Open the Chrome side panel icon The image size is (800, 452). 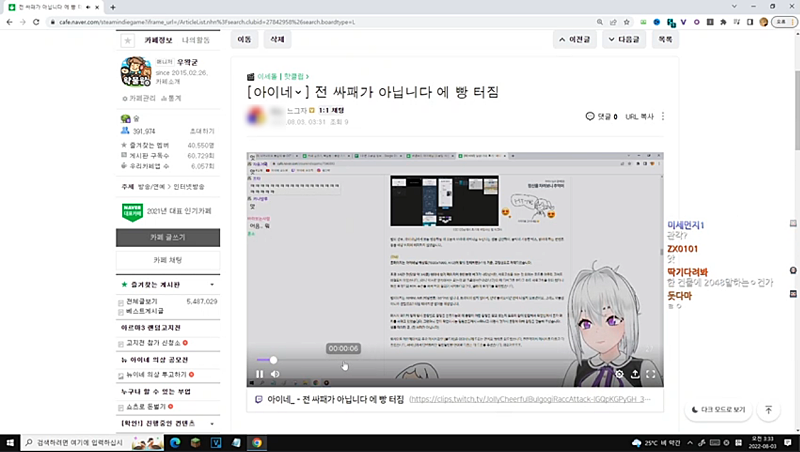749,22
